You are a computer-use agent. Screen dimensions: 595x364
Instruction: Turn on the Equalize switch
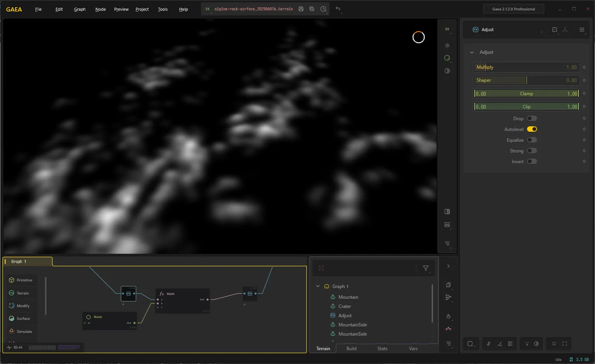(532, 140)
